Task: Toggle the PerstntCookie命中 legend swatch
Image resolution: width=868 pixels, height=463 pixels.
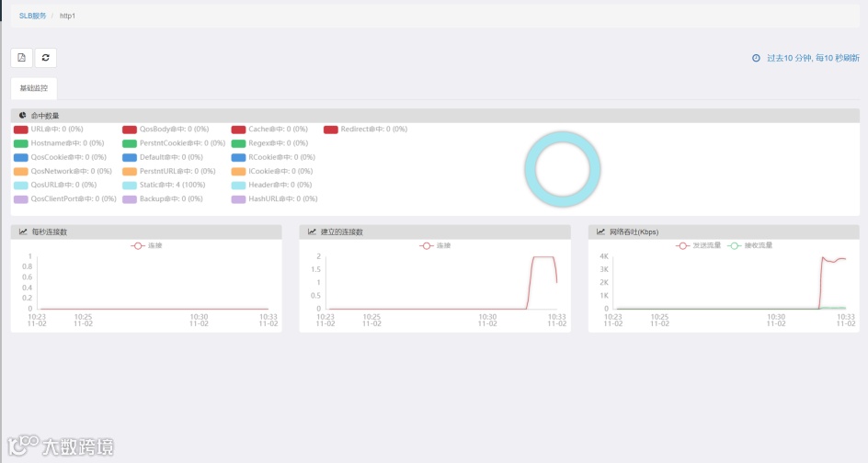Action: pyautogui.click(x=130, y=143)
